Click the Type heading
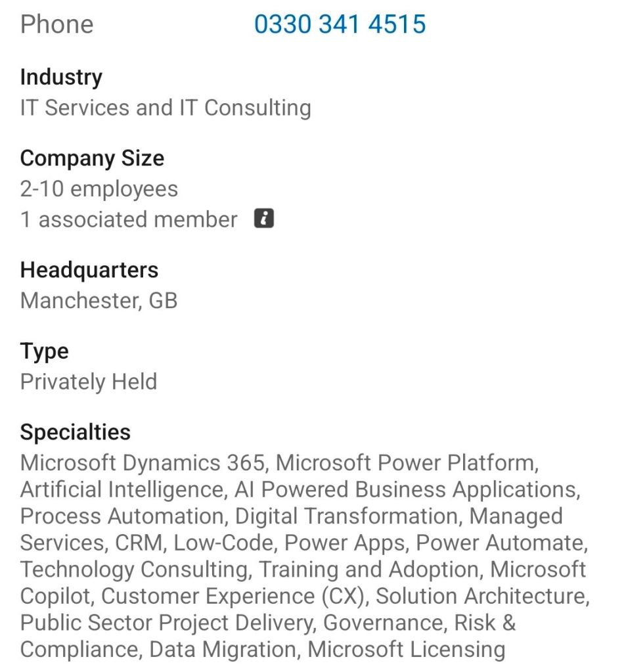Image resolution: width=626 pixels, height=672 pixels. click(44, 351)
